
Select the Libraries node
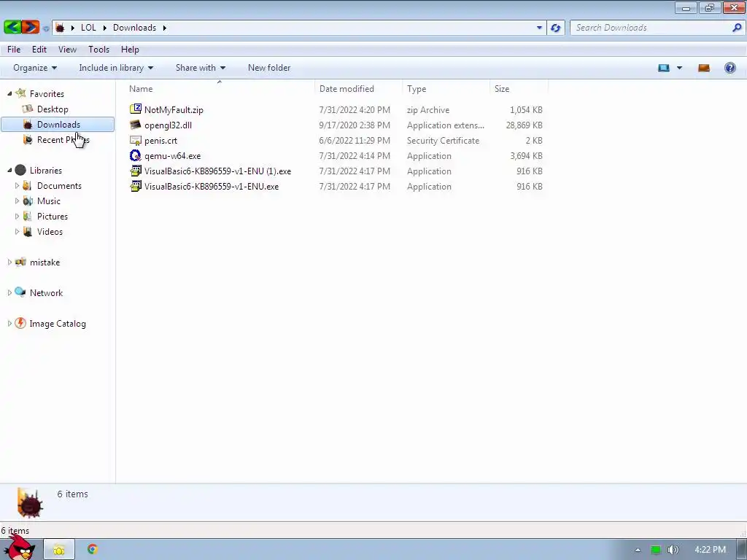(46, 171)
